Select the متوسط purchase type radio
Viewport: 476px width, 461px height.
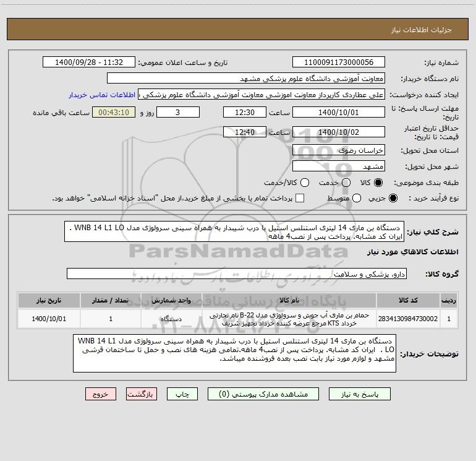point(357,198)
